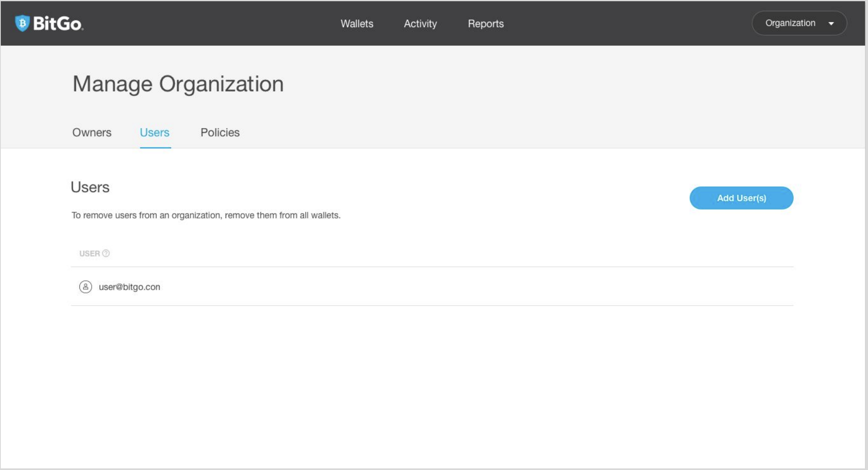Image resolution: width=868 pixels, height=470 pixels.
Task: Click the Users section heading
Action: click(x=90, y=187)
